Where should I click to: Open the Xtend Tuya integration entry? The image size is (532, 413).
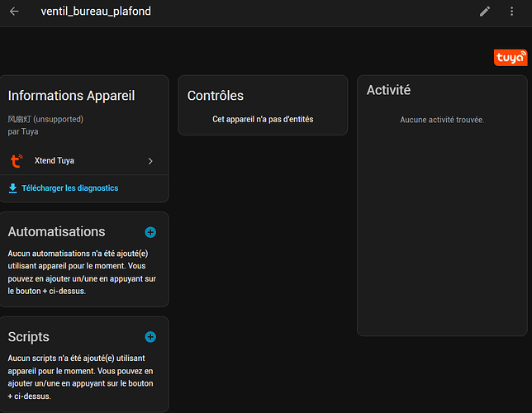point(55,161)
